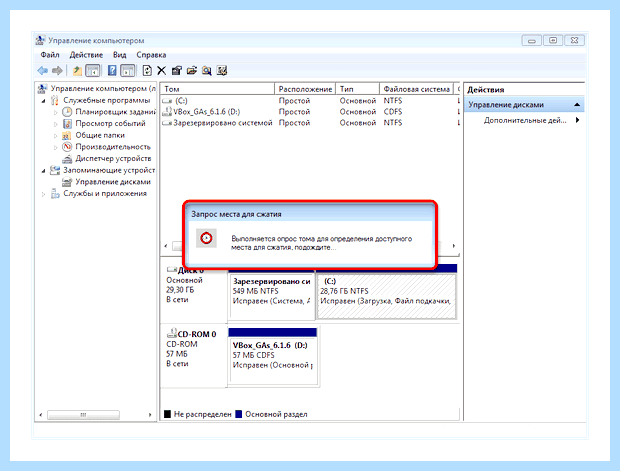Click left arrow of tree pane scrollbar
This screenshot has height=471, width=620.
41,414
